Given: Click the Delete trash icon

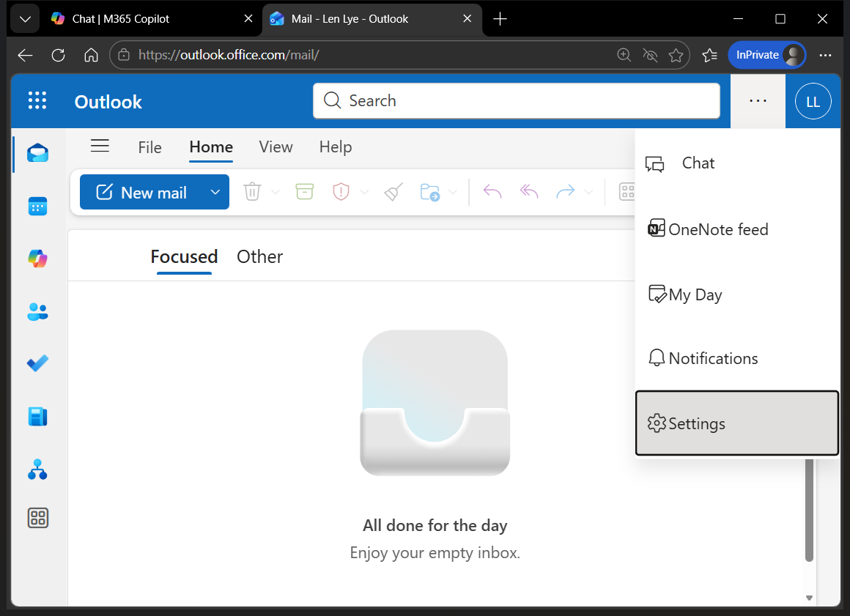Looking at the screenshot, I should coord(252,191).
